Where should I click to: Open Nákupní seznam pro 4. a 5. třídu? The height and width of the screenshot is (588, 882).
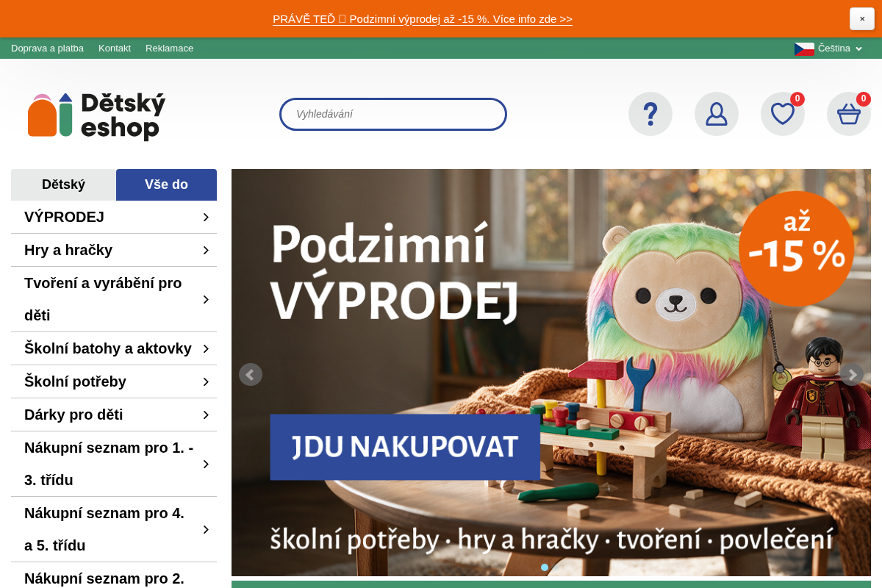pos(104,529)
